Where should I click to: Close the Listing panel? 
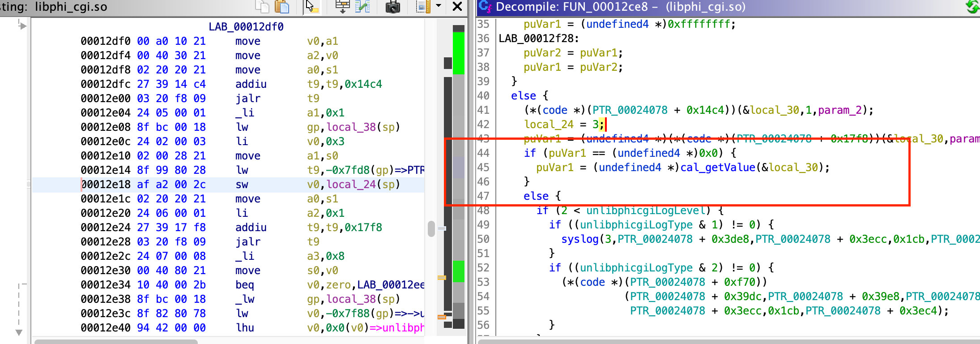point(457,6)
